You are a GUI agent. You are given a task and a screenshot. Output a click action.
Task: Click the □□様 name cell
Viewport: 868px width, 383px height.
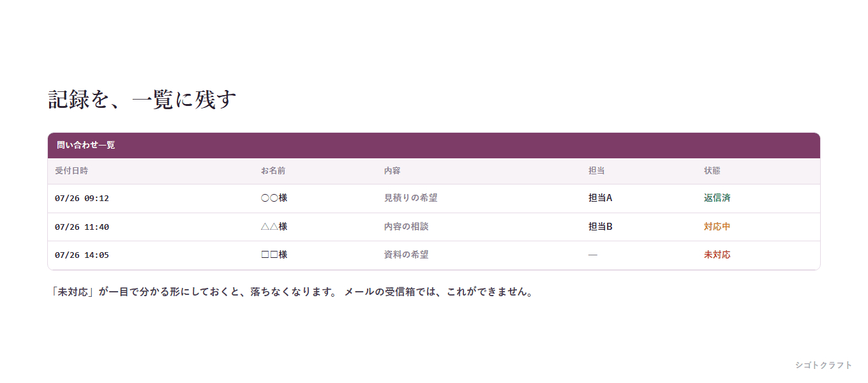point(274,255)
